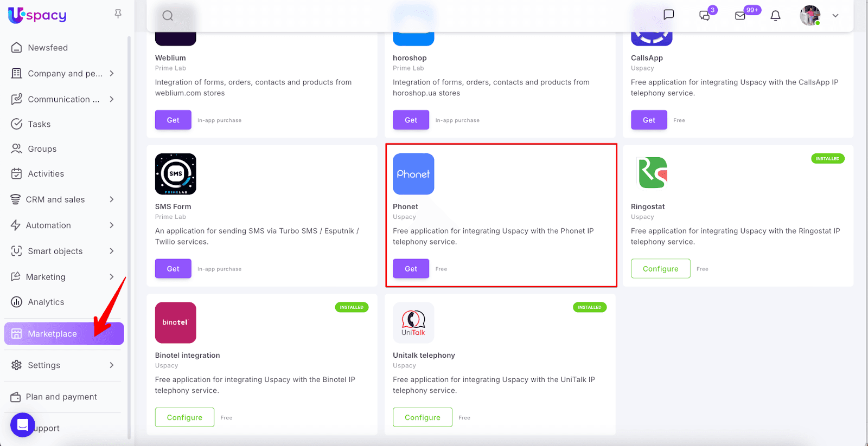Click the Phonet app logo
This screenshot has height=446, width=868.
413,174
